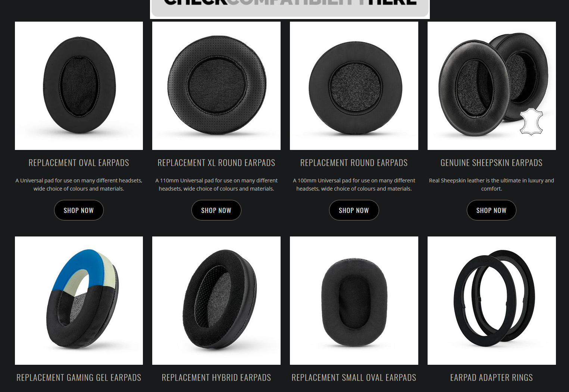Image resolution: width=569 pixels, height=392 pixels.
Task: Click the Replacement Gaming Gel Earpads title
Action: (x=79, y=377)
